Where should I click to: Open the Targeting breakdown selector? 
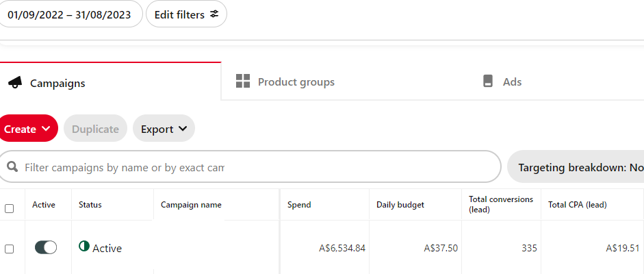point(576,167)
